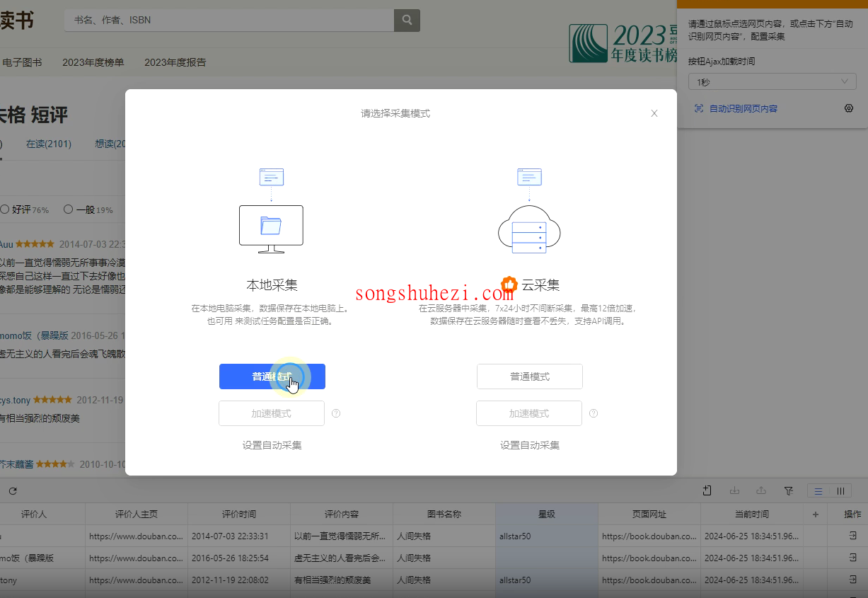Choose 加速模式 under 本地采集

[x=272, y=413]
